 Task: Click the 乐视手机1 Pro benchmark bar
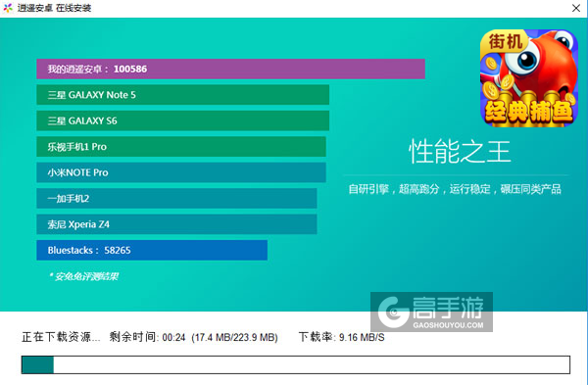pyautogui.click(x=181, y=147)
